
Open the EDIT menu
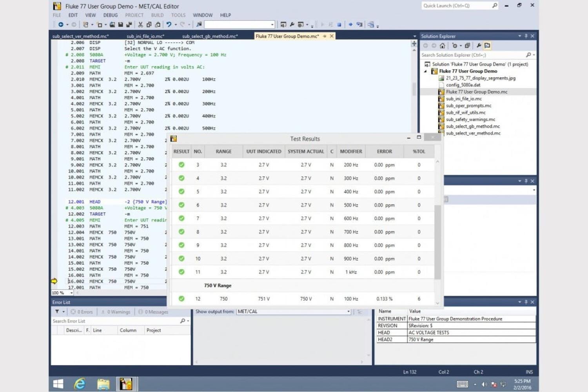tap(73, 15)
